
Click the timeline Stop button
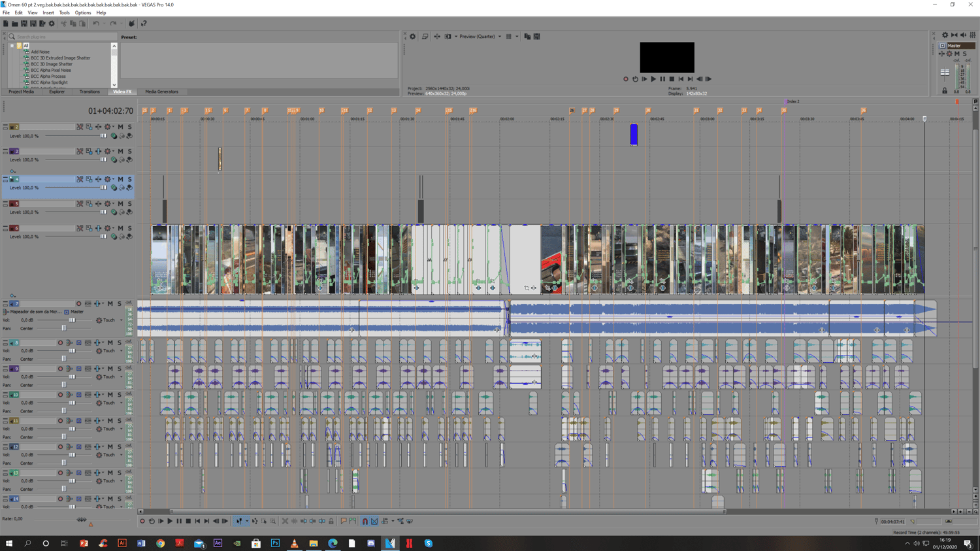coord(188,521)
